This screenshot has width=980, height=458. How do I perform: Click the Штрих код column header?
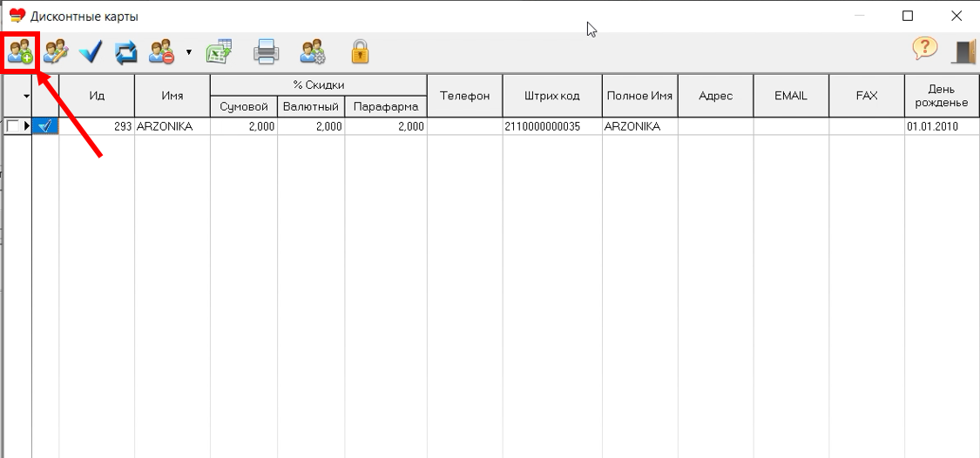click(x=552, y=97)
